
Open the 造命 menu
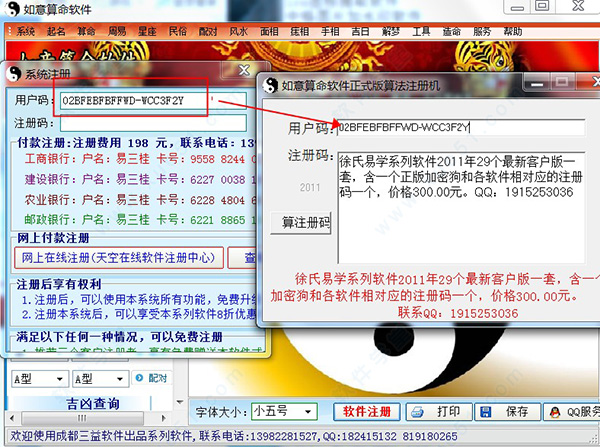click(452, 31)
